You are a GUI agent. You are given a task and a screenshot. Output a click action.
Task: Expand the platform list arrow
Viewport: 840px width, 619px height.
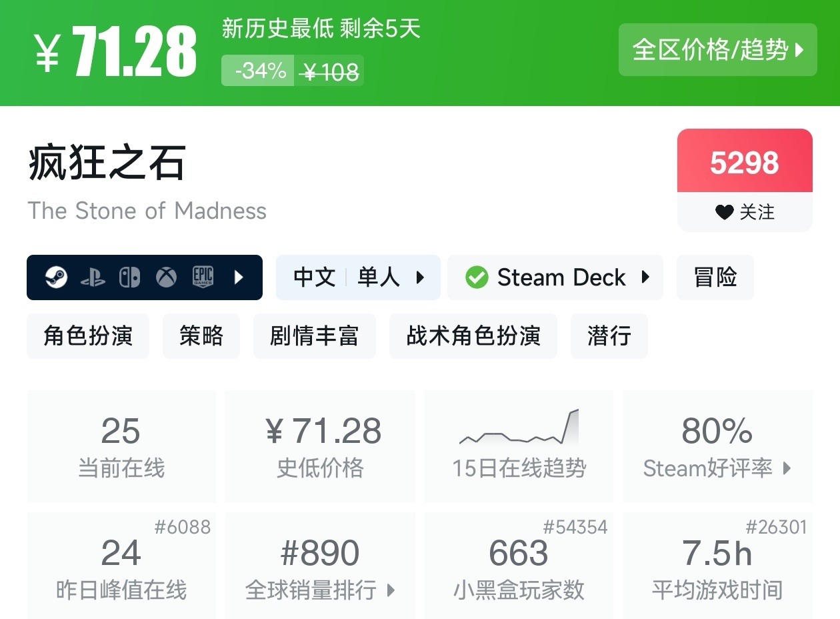(239, 277)
